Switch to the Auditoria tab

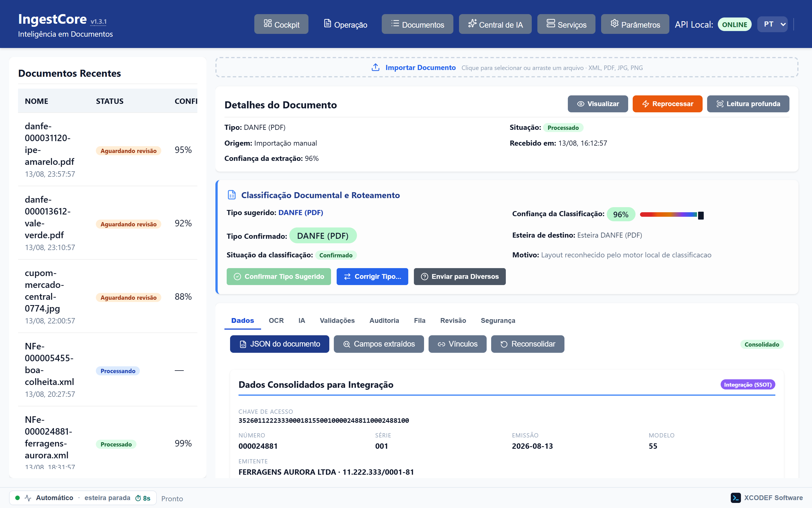pos(384,321)
